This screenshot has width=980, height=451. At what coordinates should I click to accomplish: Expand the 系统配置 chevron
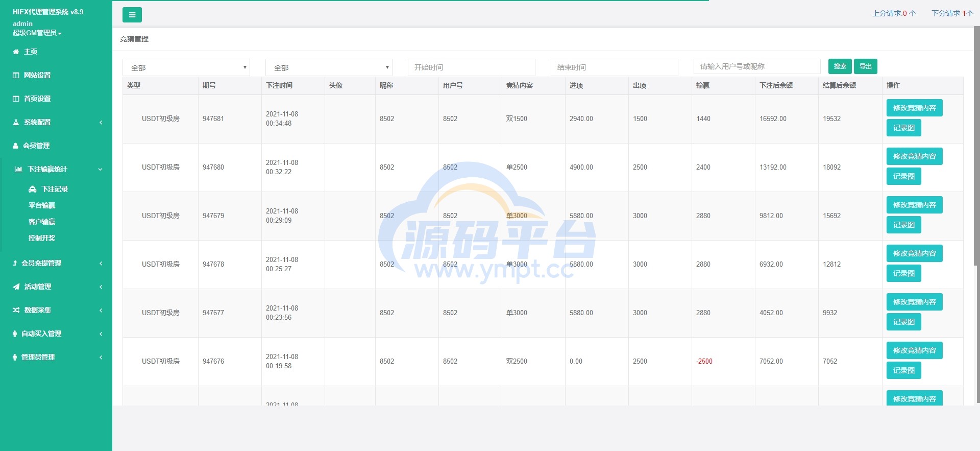click(x=101, y=122)
